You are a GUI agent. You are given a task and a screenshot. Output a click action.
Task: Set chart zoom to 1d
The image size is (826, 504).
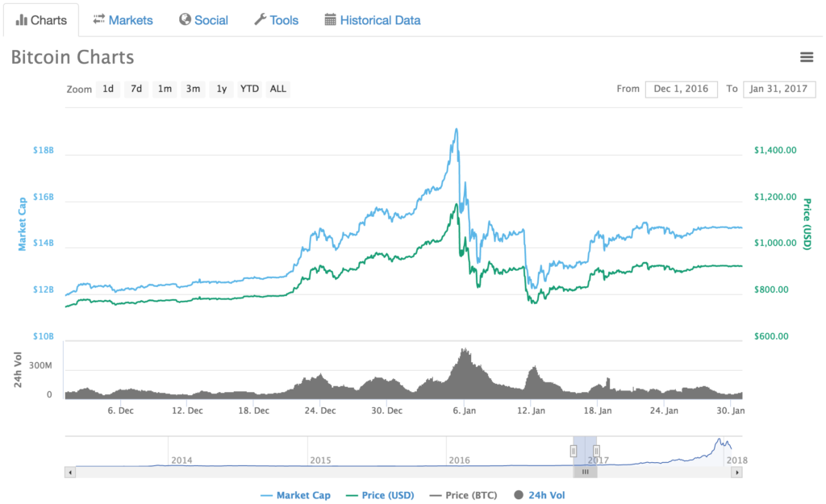pyautogui.click(x=108, y=89)
